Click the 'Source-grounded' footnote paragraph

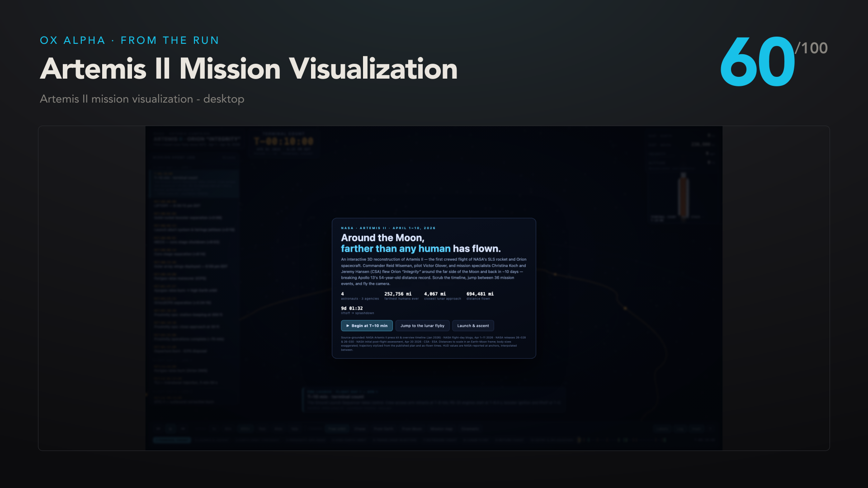pyautogui.click(x=434, y=343)
